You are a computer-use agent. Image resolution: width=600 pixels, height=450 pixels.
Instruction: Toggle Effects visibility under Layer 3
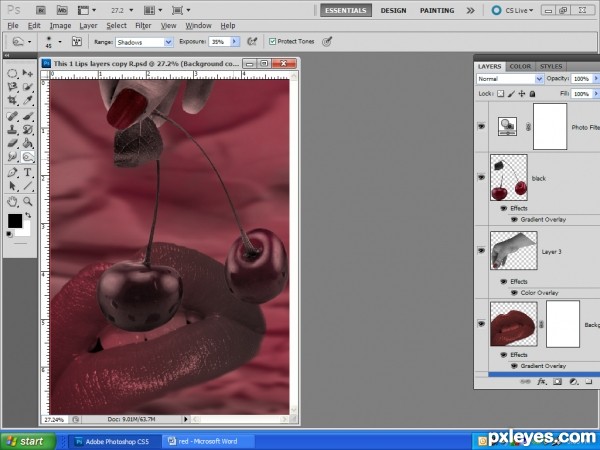pos(504,281)
